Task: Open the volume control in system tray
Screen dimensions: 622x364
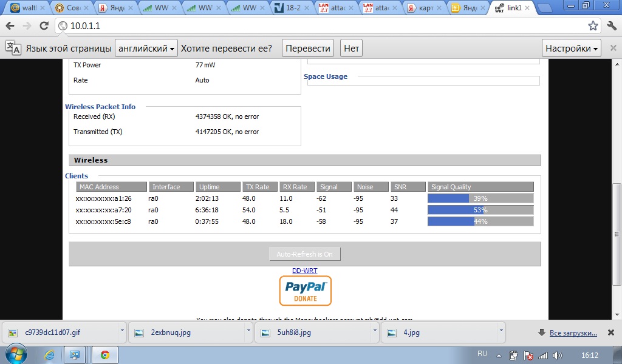Action: (558, 356)
